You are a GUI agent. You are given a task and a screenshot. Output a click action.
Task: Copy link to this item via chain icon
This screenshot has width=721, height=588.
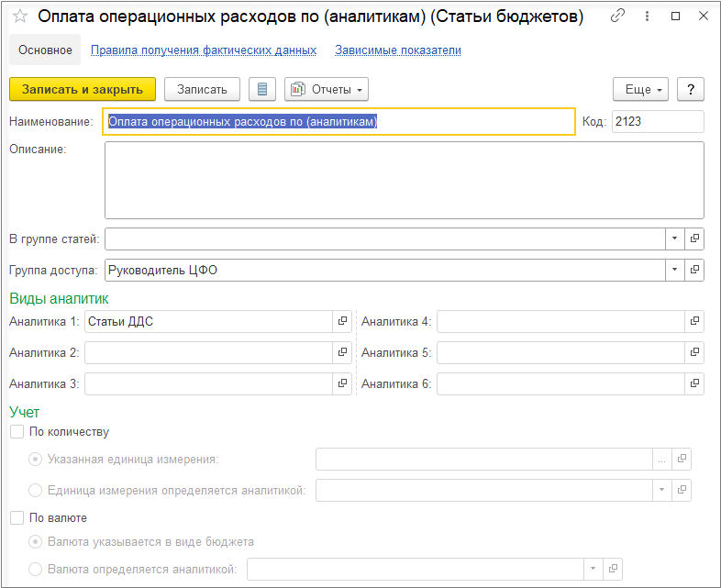click(x=617, y=17)
